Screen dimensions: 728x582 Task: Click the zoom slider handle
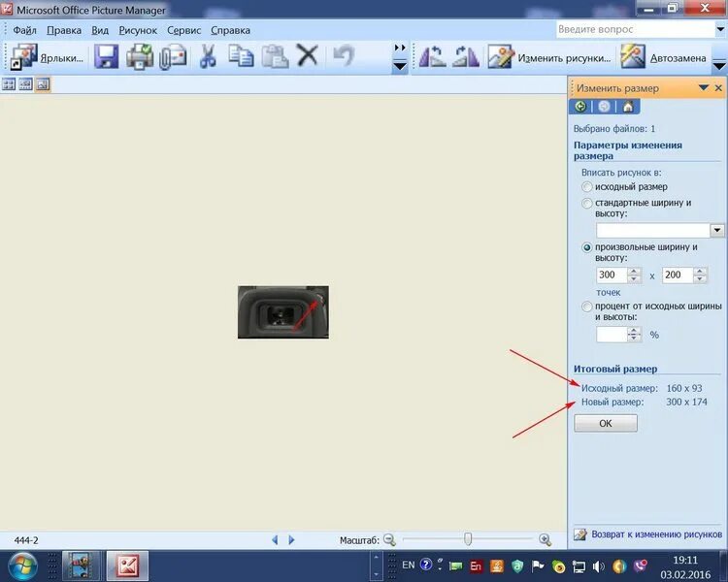[468, 539]
